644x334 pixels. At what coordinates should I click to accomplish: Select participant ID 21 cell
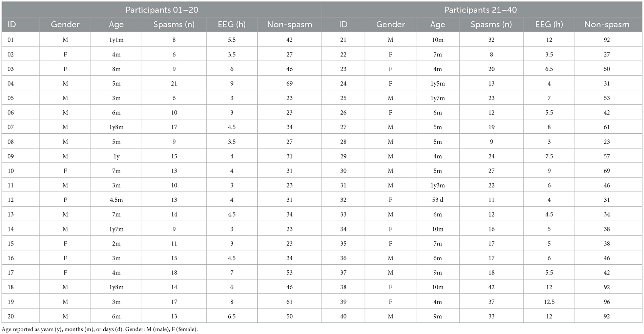point(343,40)
